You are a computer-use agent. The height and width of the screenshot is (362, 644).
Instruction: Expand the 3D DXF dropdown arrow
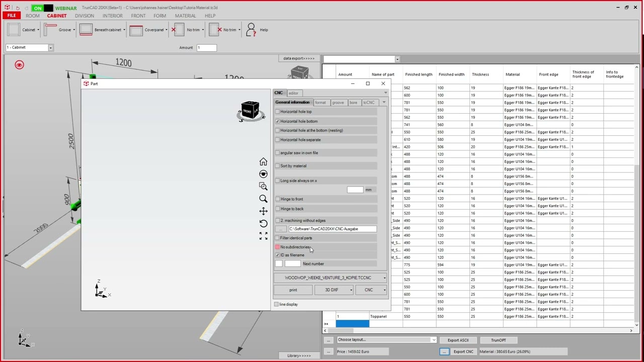351,290
